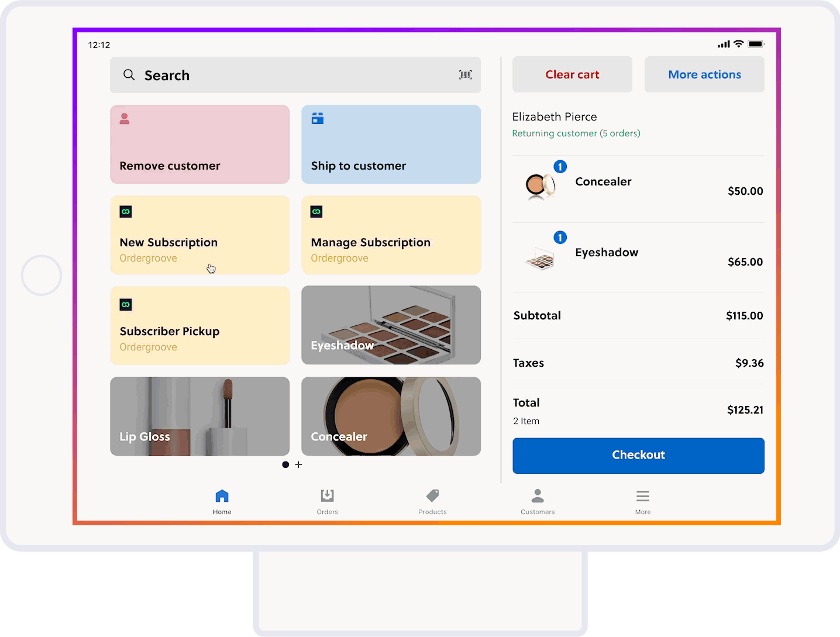Click Ordergroove icon on Subscriber Pickup tile
The width and height of the screenshot is (840, 637).
(126, 305)
